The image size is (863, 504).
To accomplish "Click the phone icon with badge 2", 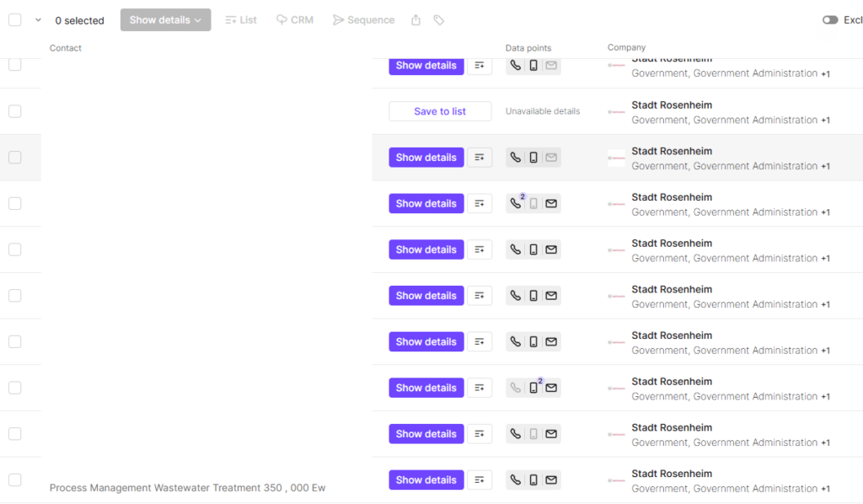I will [x=516, y=203].
